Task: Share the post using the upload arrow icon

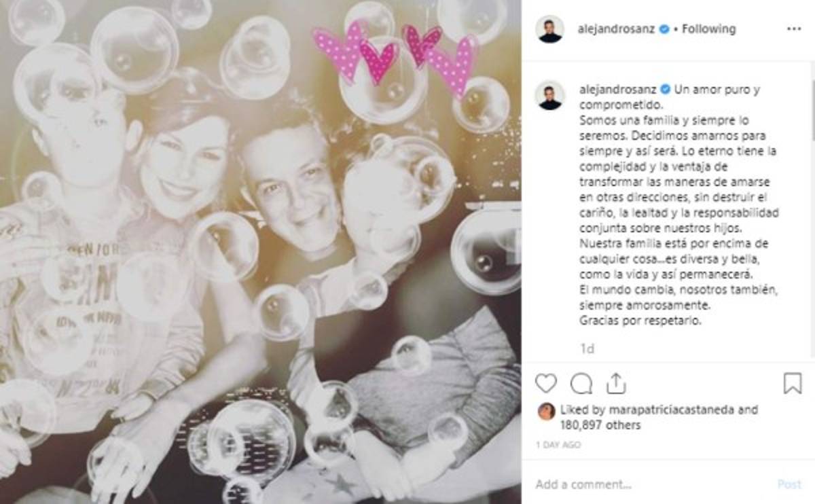Action: pos(615,384)
